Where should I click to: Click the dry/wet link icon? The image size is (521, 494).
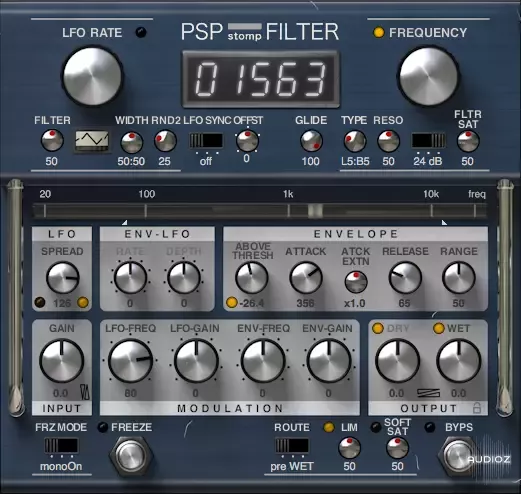tap(429, 393)
